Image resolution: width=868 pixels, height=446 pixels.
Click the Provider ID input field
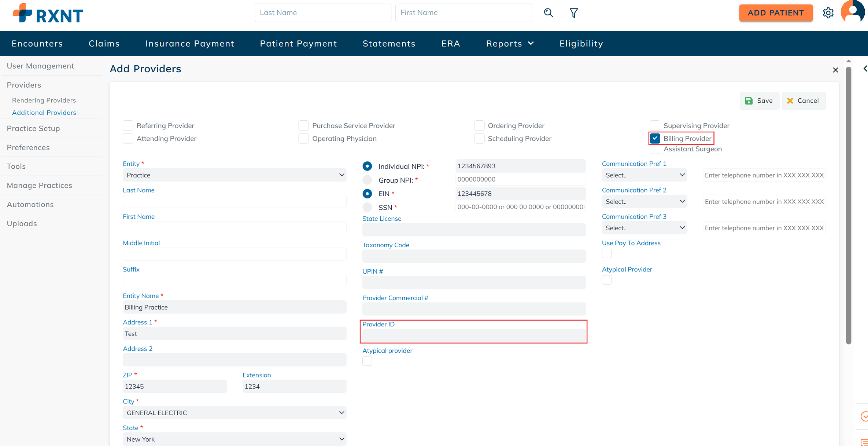[x=473, y=335]
